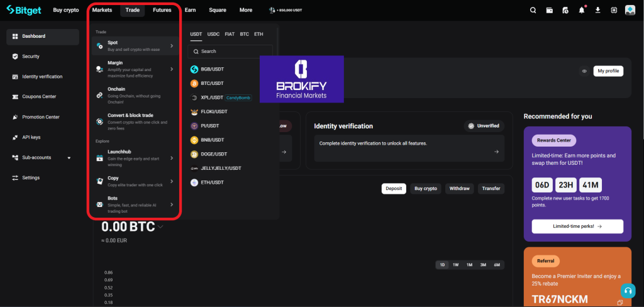This screenshot has width=644, height=307.
Task: Open the language globe icon
Action: (614, 10)
